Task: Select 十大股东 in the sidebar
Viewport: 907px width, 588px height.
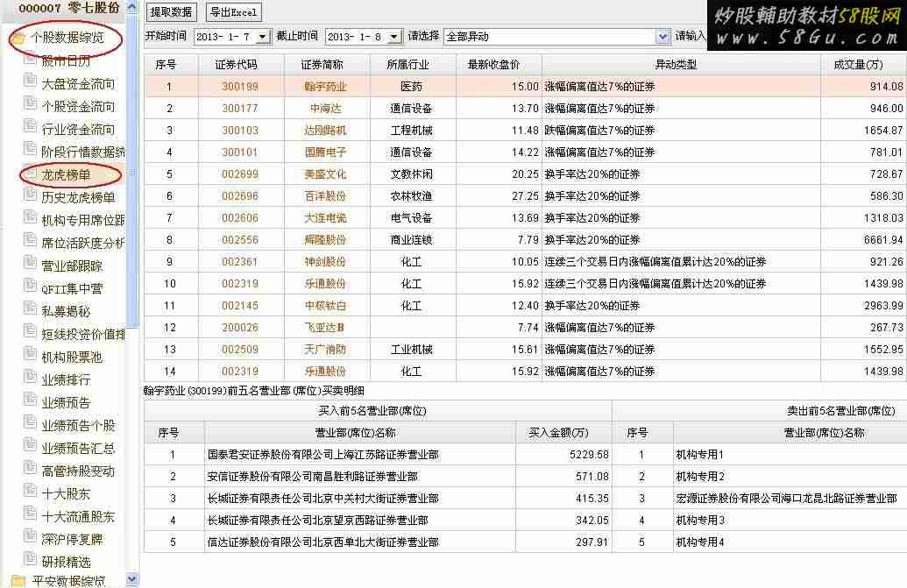Action: (66, 493)
